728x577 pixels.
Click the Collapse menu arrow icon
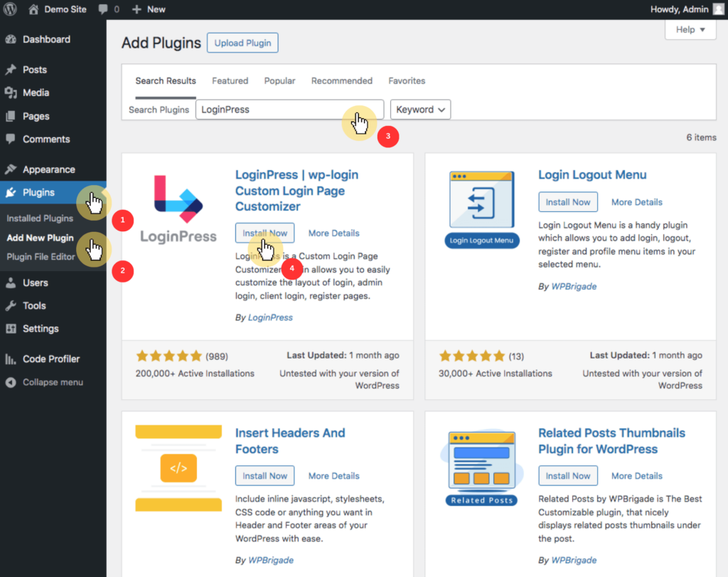click(x=11, y=382)
